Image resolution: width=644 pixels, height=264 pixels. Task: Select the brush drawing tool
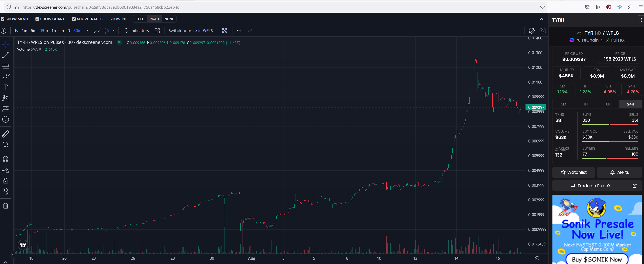[6, 77]
